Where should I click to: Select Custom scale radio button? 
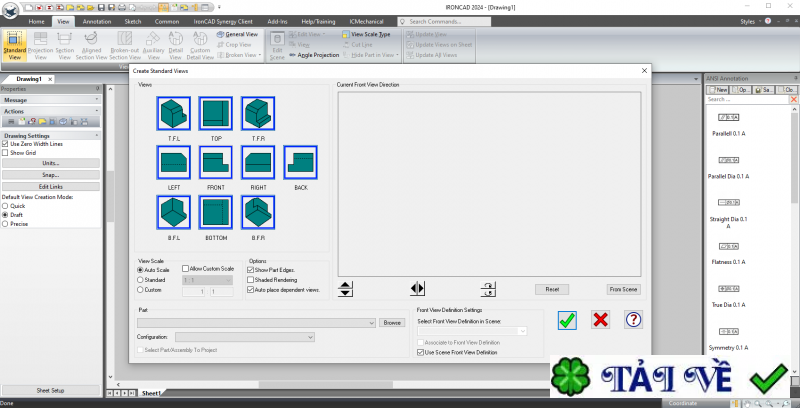click(140, 290)
